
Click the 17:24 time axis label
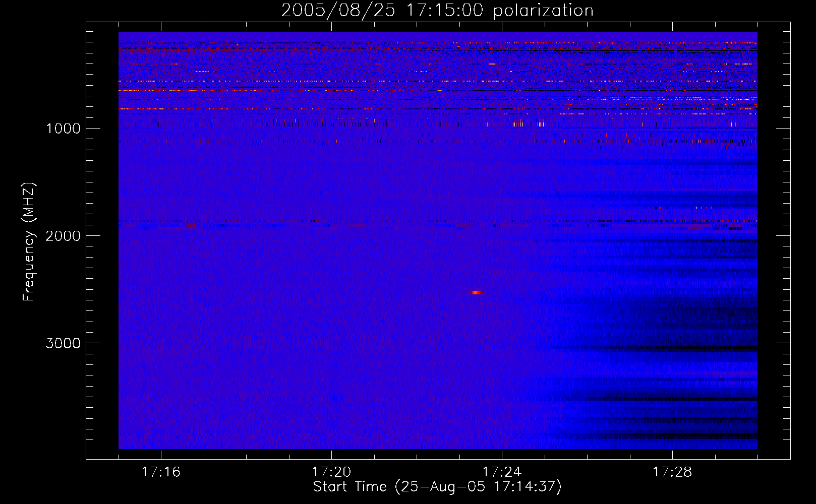(x=502, y=472)
